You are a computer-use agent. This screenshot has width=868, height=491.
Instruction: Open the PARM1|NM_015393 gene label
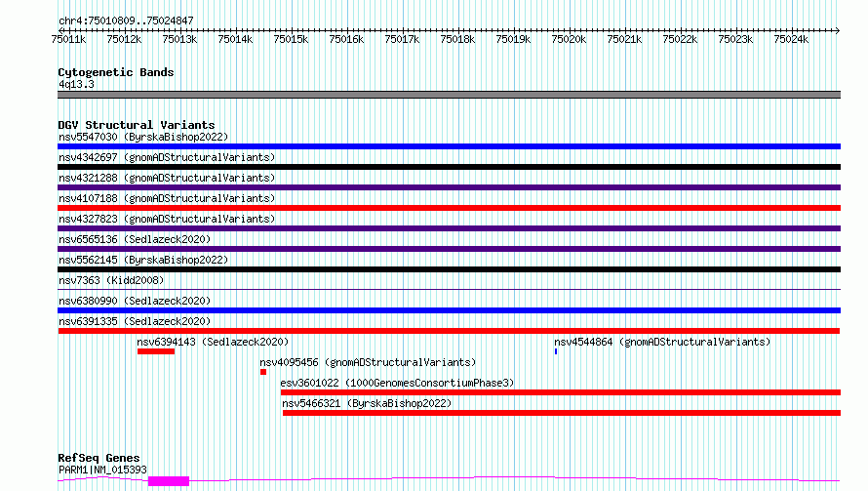pos(102,470)
